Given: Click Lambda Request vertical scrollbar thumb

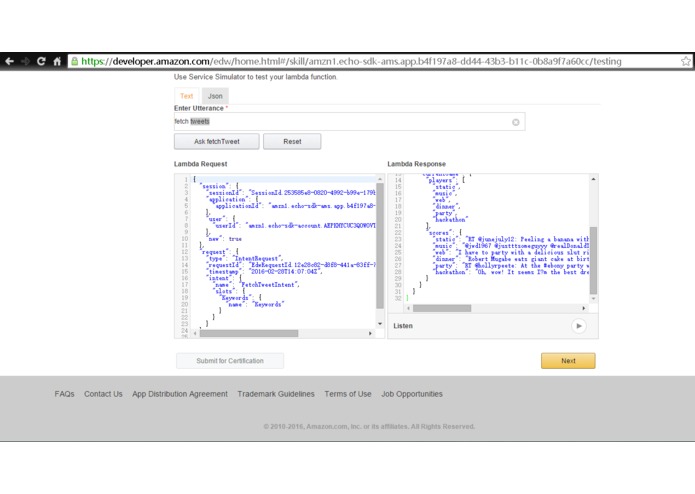Looking at the screenshot, I should [x=380, y=246].
